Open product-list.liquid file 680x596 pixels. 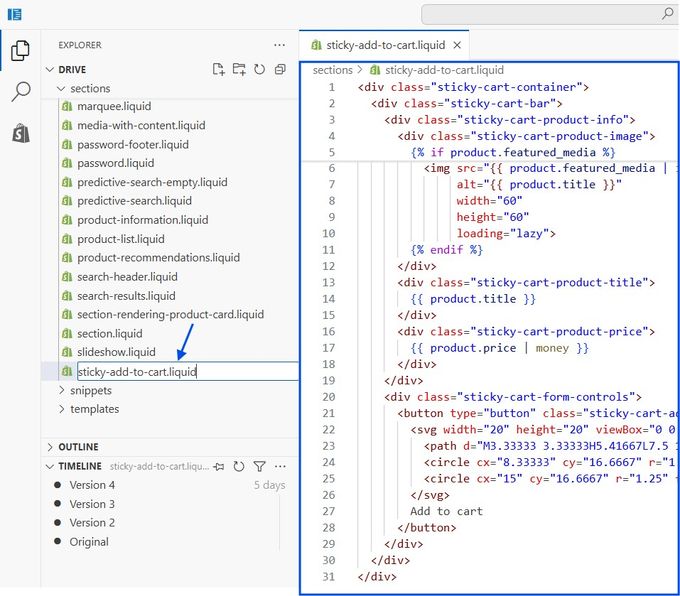click(x=121, y=239)
